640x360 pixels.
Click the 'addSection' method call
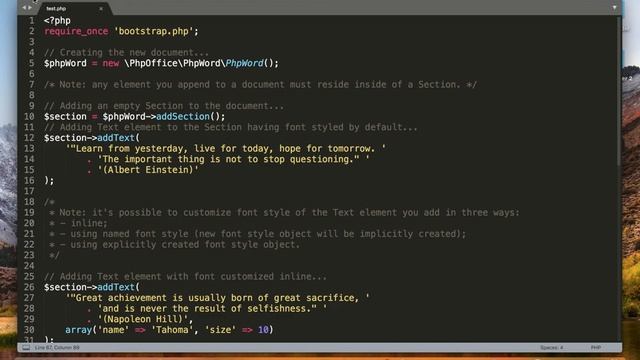click(183, 116)
